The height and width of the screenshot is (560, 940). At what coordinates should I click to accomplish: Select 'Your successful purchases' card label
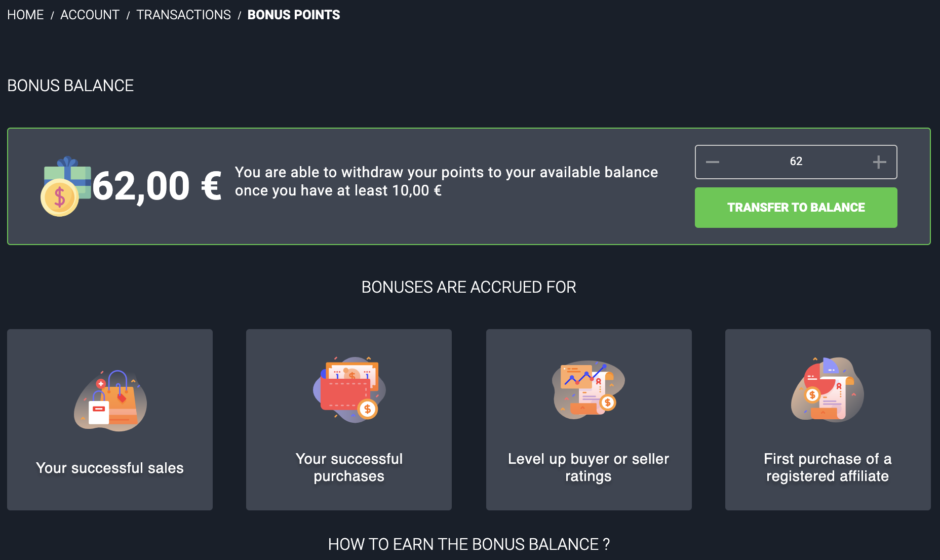pos(349,467)
